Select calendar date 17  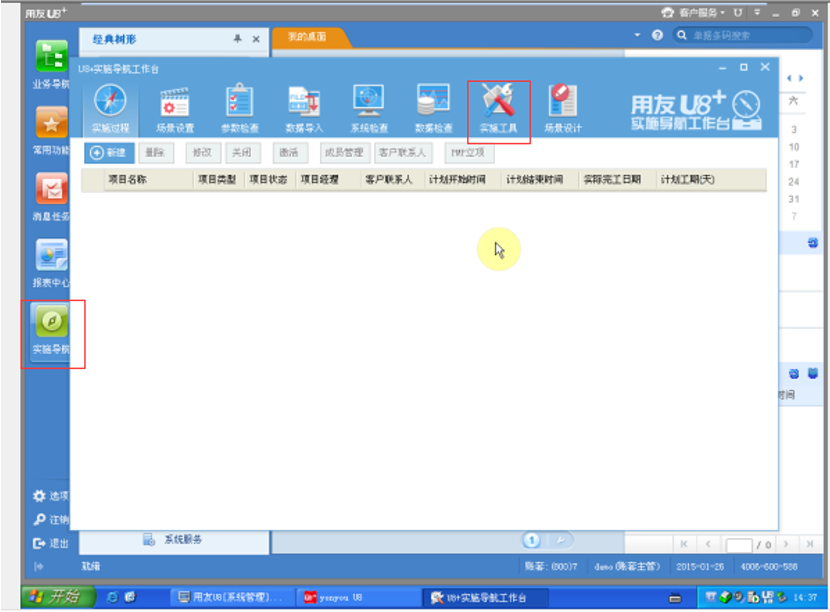tap(794, 165)
